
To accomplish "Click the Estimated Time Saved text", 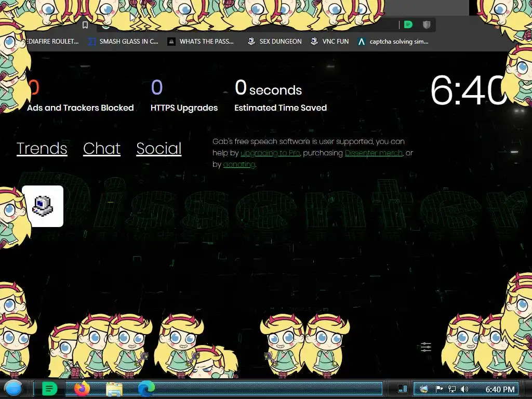I will tap(281, 108).
